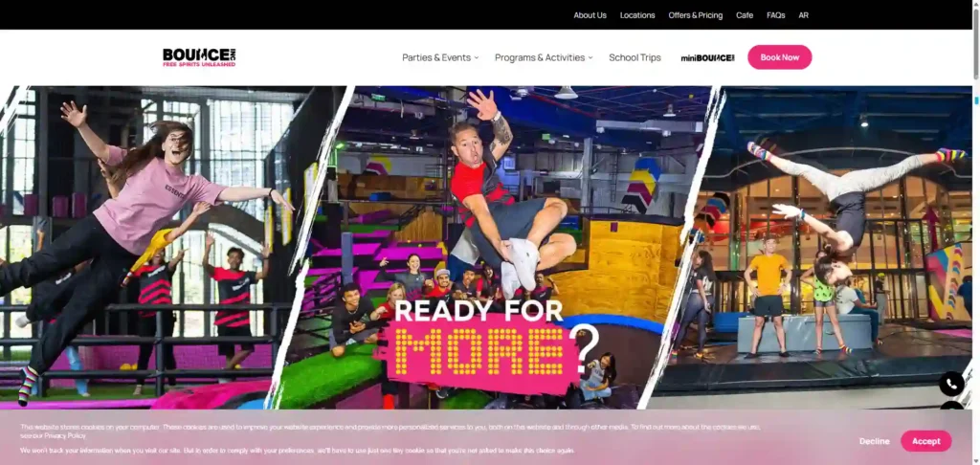Click the phone call floating icon
The image size is (980, 465).
tap(950, 384)
